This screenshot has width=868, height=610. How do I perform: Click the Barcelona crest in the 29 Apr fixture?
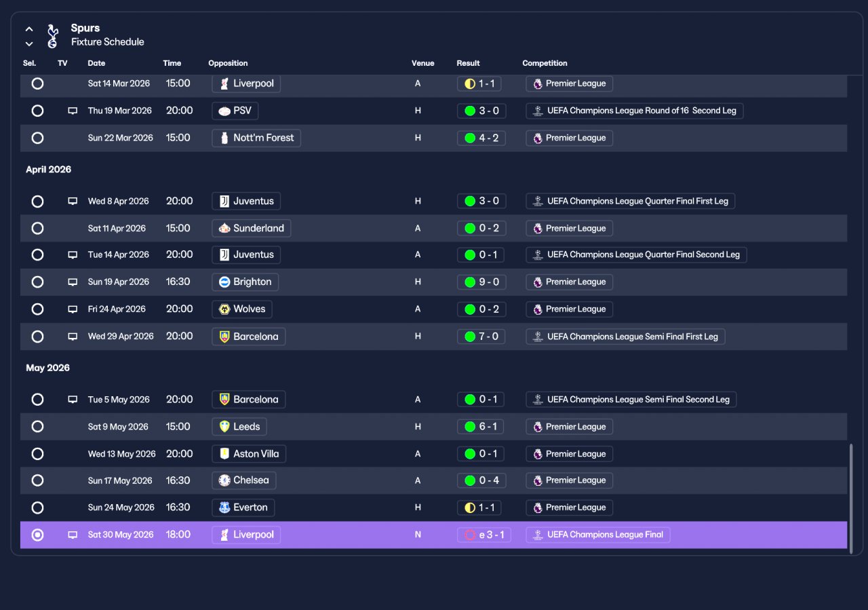click(x=224, y=337)
